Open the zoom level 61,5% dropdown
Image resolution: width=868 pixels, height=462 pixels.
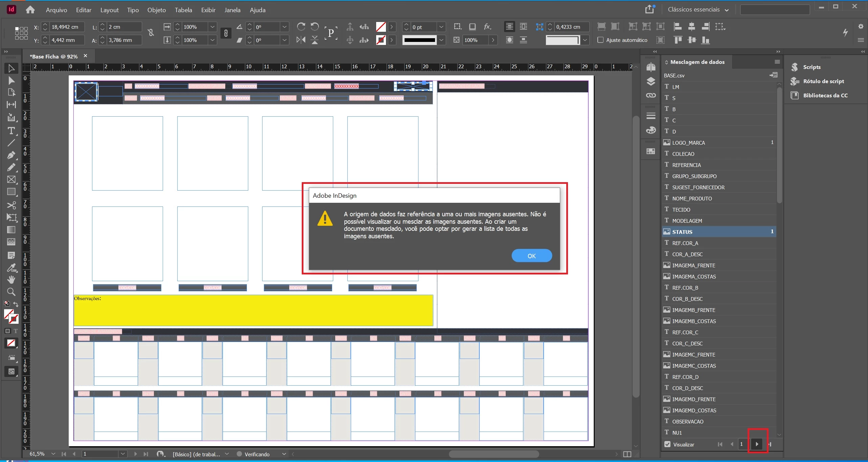(x=53, y=454)
